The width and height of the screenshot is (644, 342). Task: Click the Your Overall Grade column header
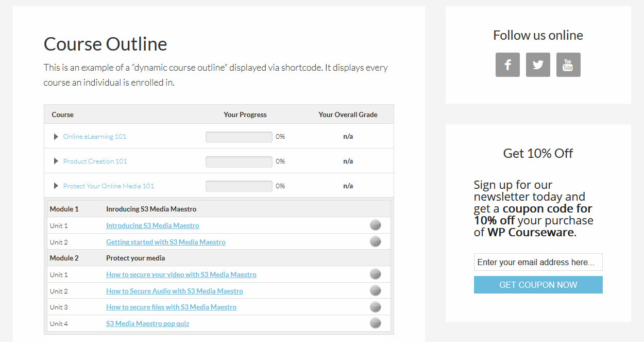[348, 115]
